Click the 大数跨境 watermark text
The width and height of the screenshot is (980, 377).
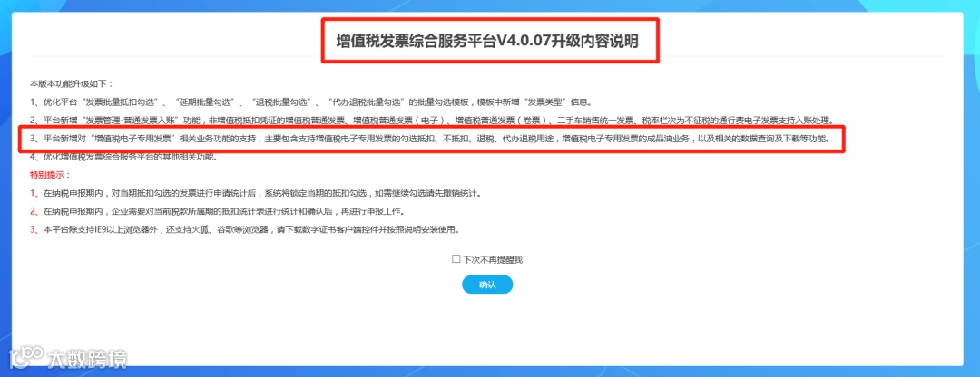click(x=87, y=359)
